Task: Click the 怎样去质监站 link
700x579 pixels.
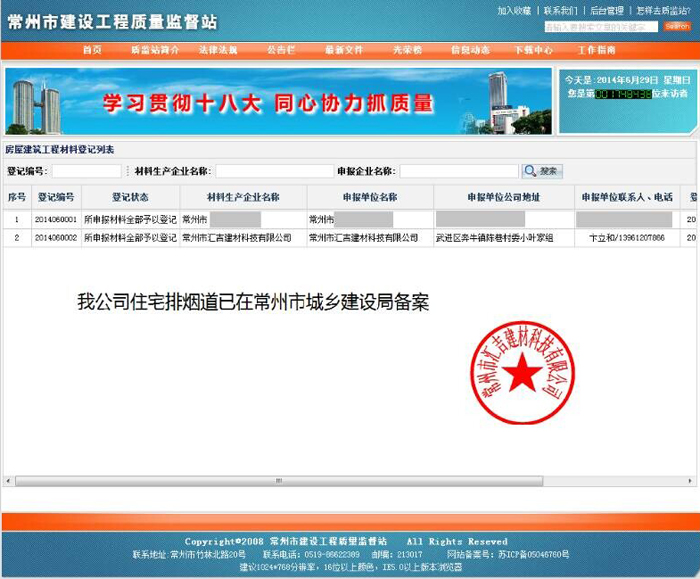Action: click(662, 11)
